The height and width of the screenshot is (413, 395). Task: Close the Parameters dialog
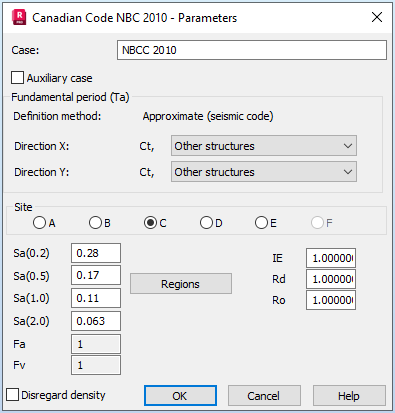pos(377,17)
